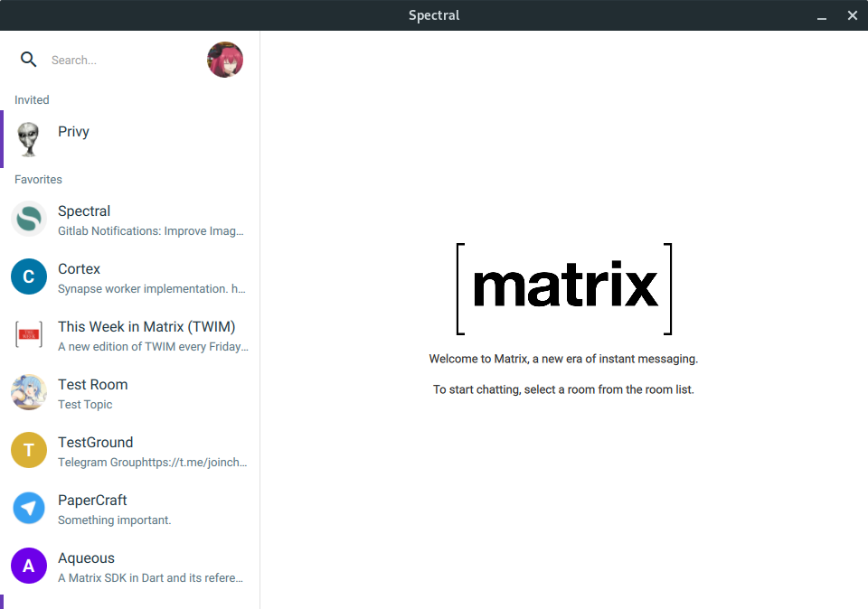Image resolution: width=868 pixels, height=609 pixels.
Task: Open the user profile avatar
Action: tap(225, 60)
